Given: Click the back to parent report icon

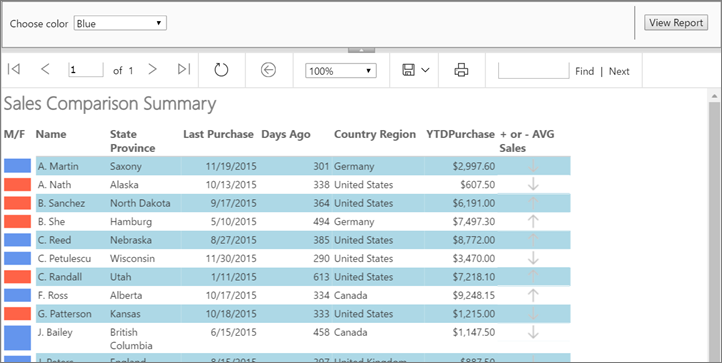Looking at the screenshot, I should (268, 70).
